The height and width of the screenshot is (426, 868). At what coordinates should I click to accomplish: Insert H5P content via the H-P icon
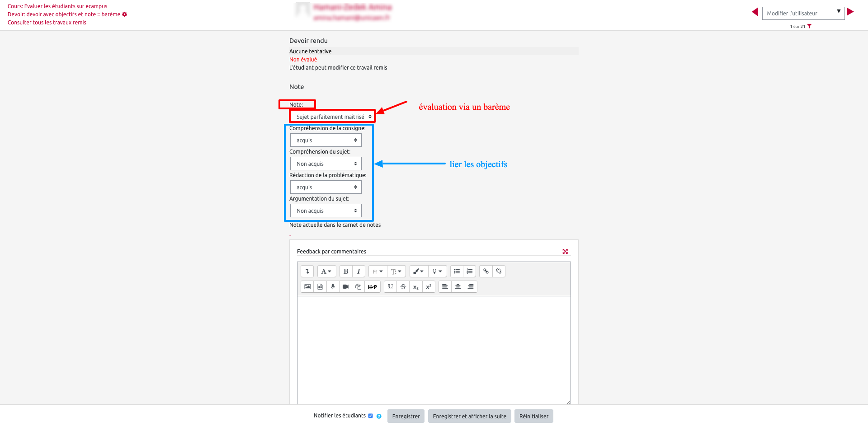coord(372,287)
